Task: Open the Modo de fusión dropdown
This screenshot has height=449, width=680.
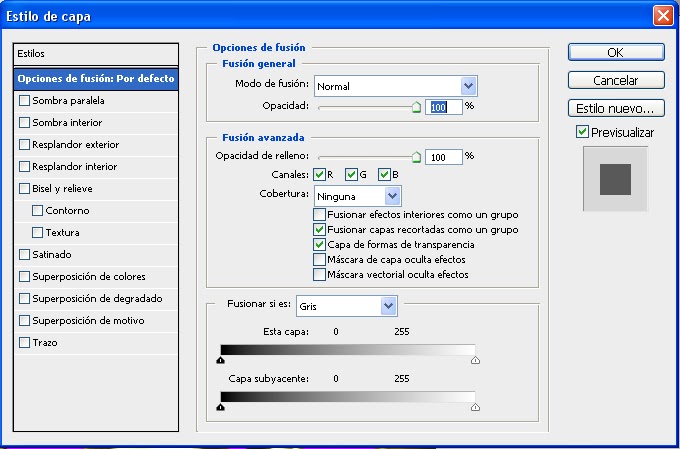Action: pos(396,86)
